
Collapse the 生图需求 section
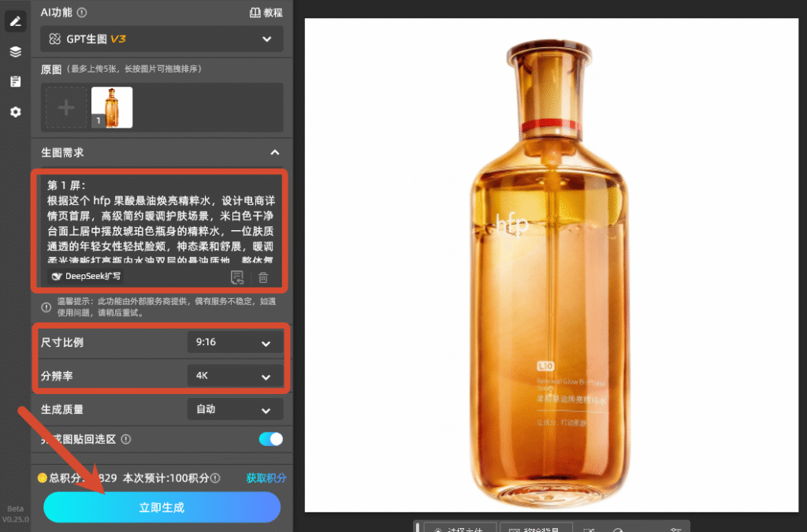tap(275, 152)
